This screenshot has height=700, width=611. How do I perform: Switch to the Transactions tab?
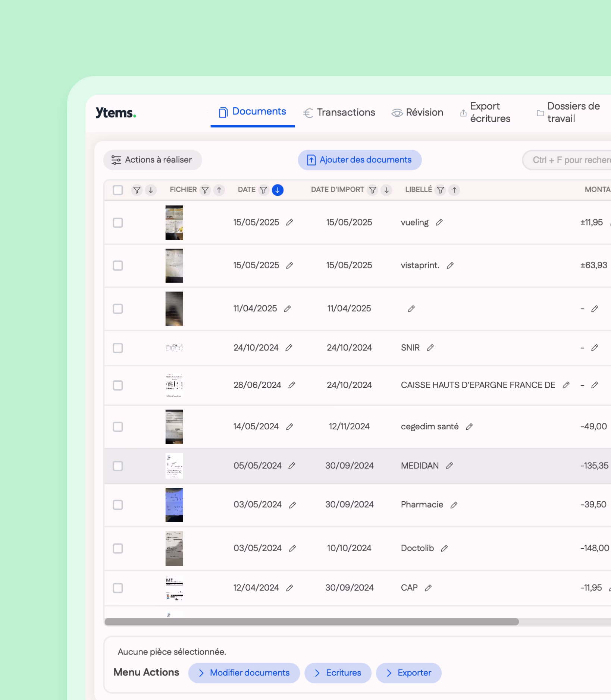tap(339, 113)
